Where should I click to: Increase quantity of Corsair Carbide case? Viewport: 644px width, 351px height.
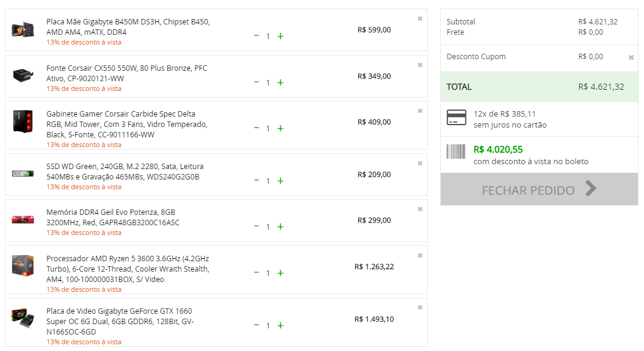pos(280,128)
